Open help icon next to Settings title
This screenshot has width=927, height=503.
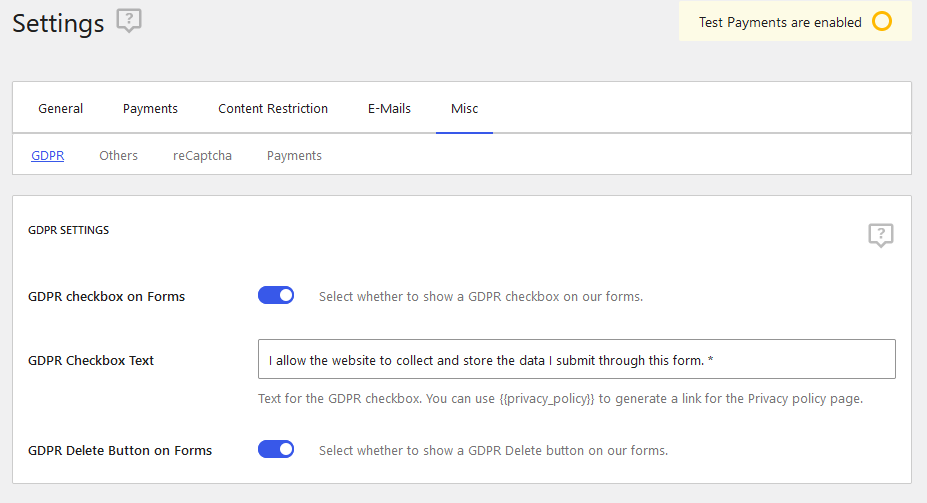pos(129,21)
